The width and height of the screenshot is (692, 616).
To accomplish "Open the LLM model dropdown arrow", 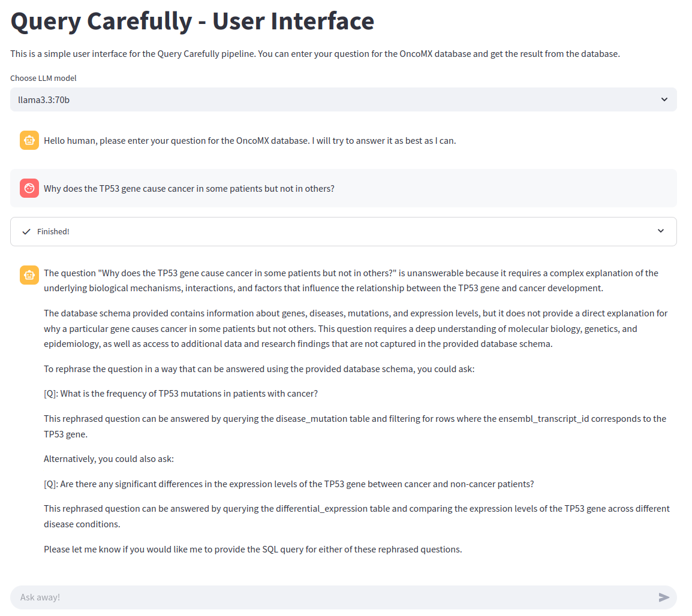I will coord(664,99).
